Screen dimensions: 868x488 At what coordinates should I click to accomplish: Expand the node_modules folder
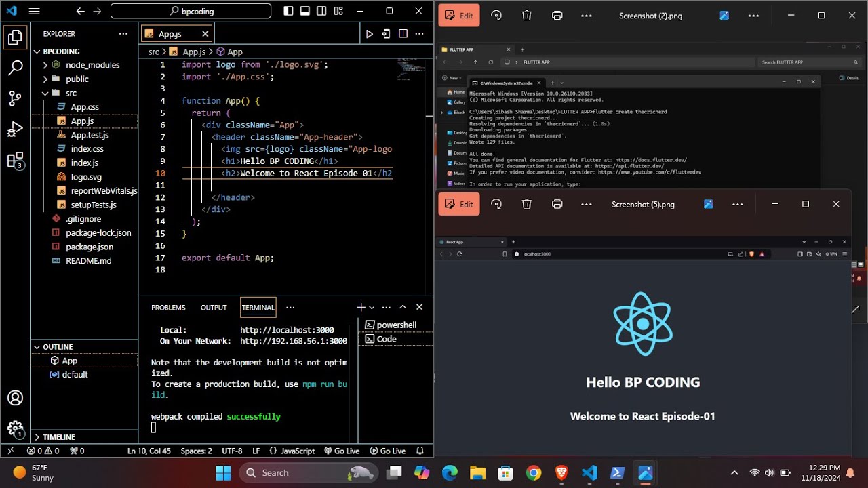tap(83, 65)
